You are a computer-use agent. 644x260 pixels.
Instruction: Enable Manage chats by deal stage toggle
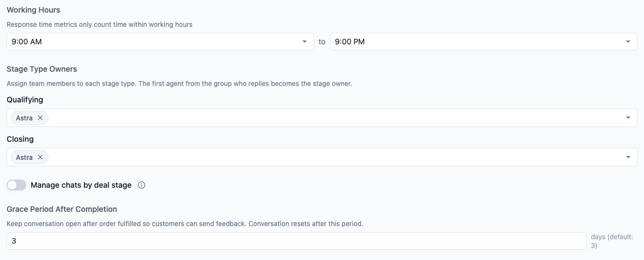tap(16, 185)
